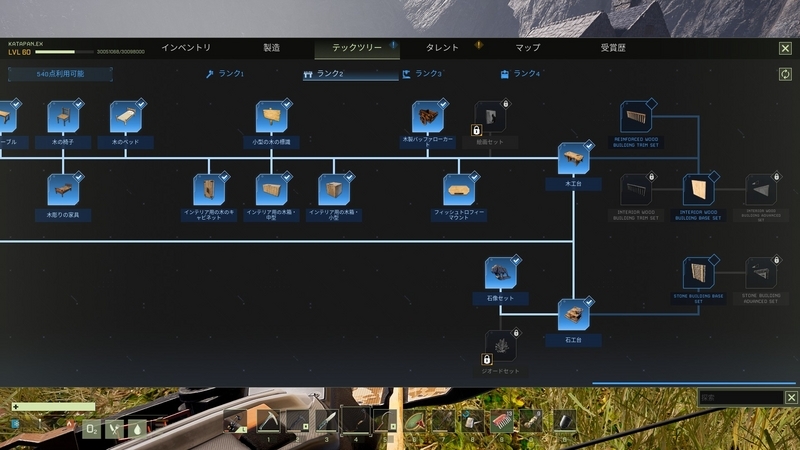
Task: Click the green health bar
Action: click(x=54, y=407)
